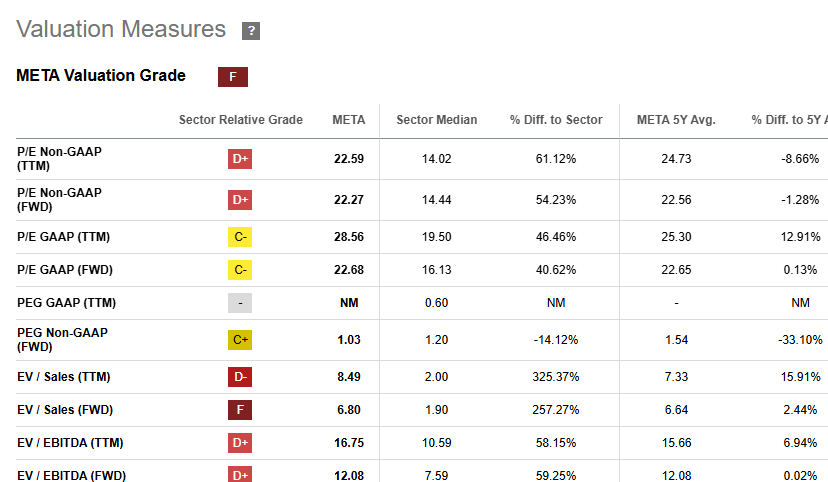This screenshot has height=482, width=828.
Task: Open the P/E GAAP (TTM) metric label
Action: pyautogui.click(x=63, y=237)
